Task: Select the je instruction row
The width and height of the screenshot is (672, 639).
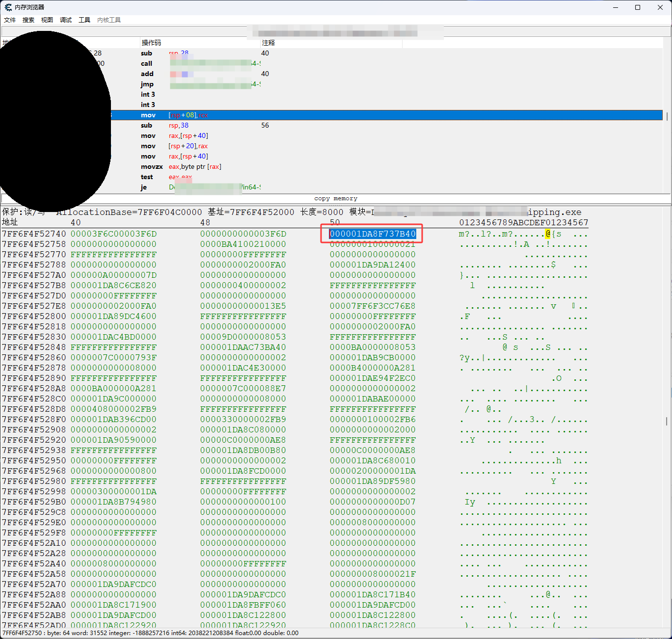Action: pos(332,187)
